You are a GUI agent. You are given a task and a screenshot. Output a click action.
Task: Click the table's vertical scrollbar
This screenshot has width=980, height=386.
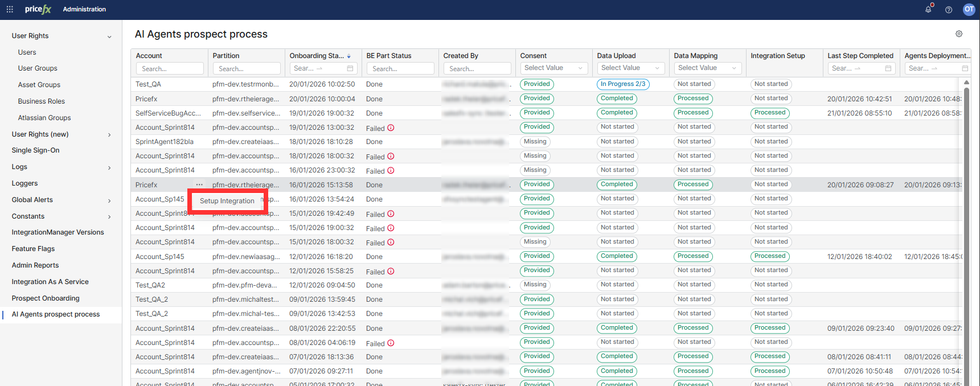pos(966,228)
